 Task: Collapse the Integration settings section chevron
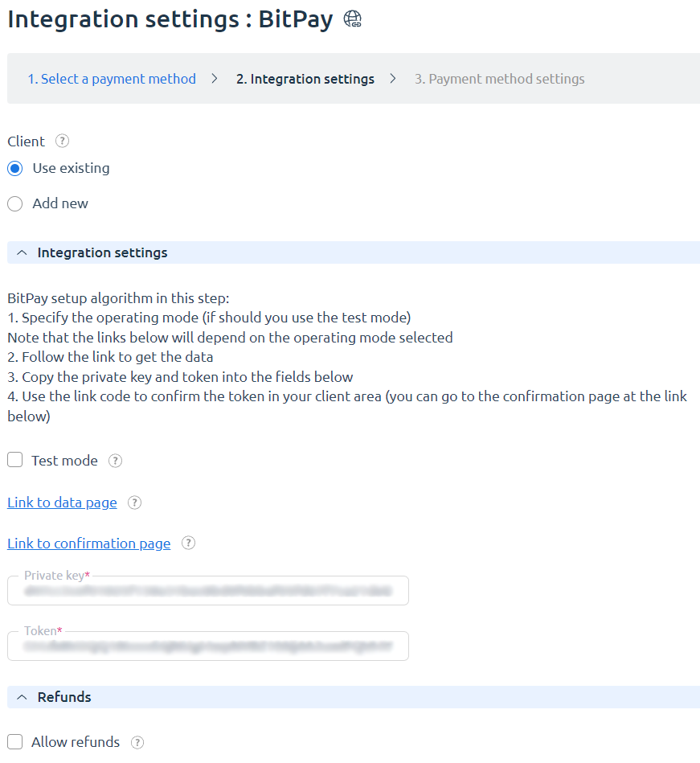(22, 252)
